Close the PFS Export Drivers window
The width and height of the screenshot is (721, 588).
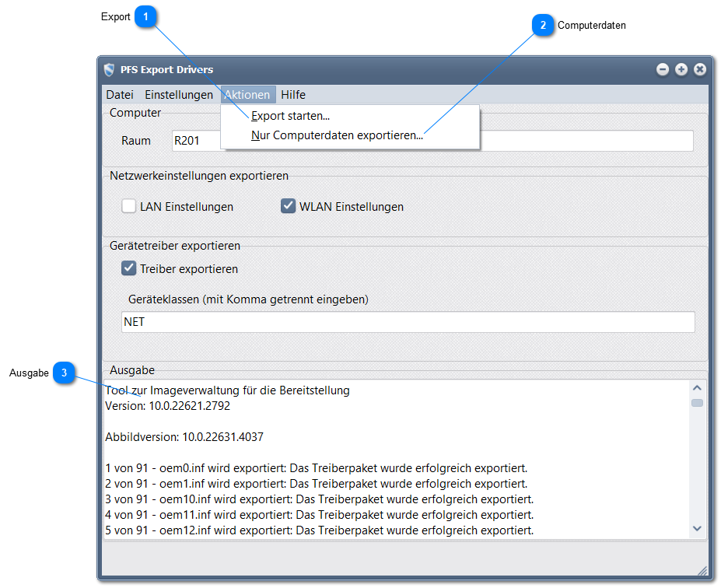(700, 70)
